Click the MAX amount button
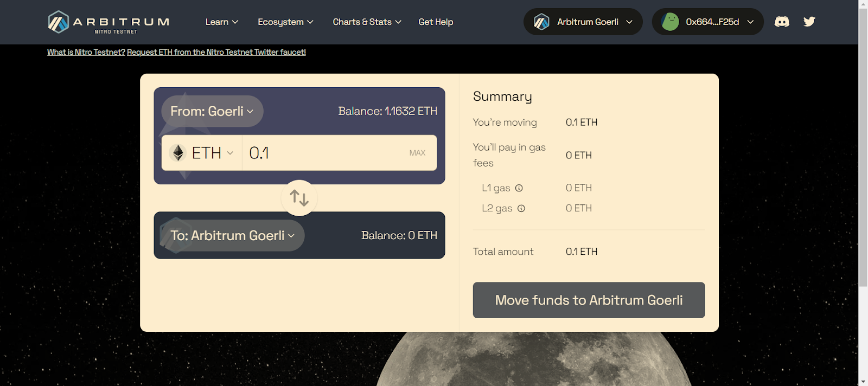Image resolution: width=868 pixels, height=386 pixels. [417, 153]
